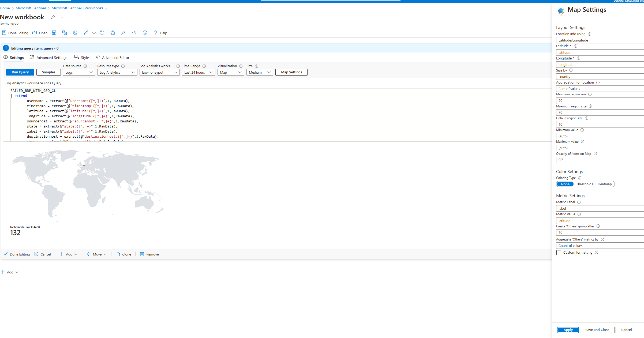
Task: Click Netherlands point on world map
Action: pyautogui.click(x=84, y=165)
